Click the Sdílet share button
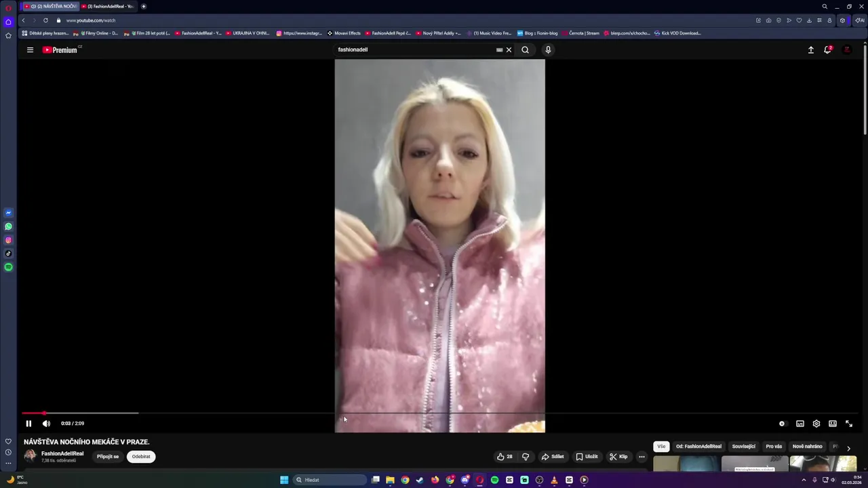The width and height of the screenshot is (868, 488). tap(553, 457)
